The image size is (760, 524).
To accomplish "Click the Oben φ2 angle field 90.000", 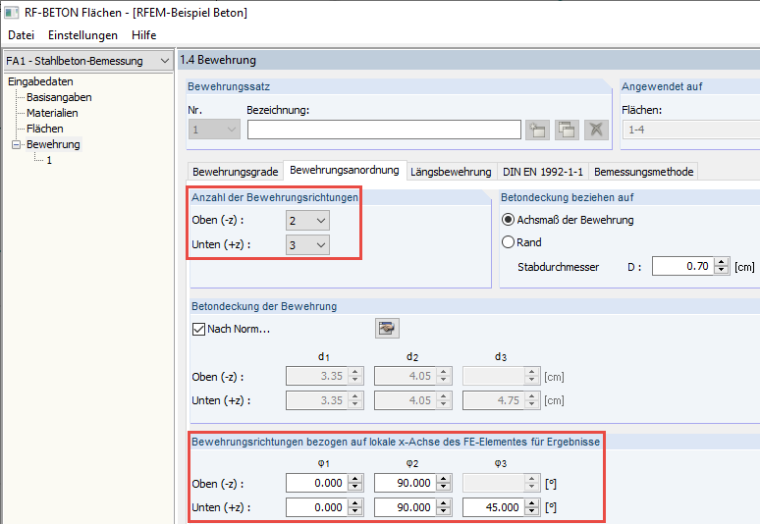I will coord(405,483).
